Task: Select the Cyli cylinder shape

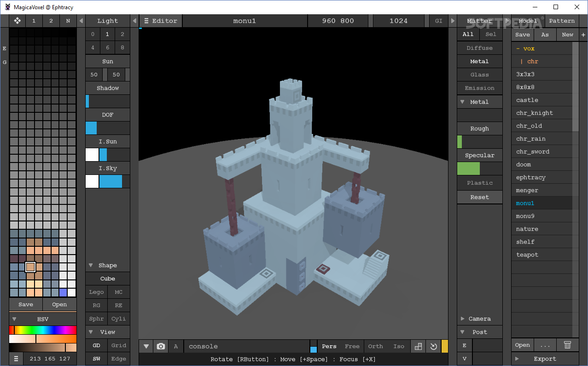Action: (119, 319)
